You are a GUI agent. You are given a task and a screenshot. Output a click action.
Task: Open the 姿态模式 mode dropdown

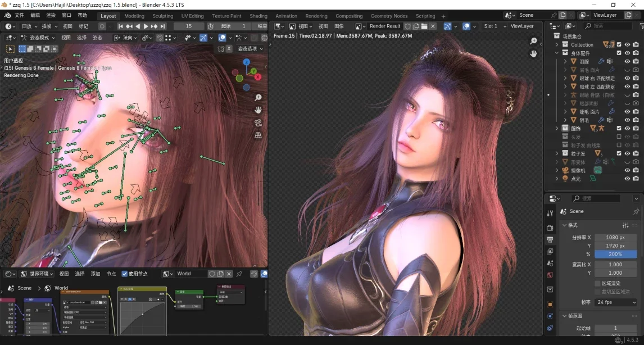(x=38, y=38)
